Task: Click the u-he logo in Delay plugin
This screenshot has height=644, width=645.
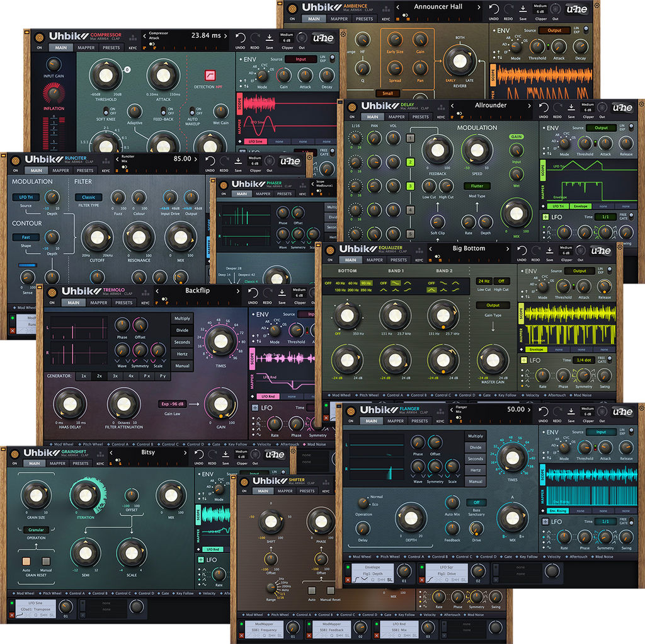Action: 622,108
